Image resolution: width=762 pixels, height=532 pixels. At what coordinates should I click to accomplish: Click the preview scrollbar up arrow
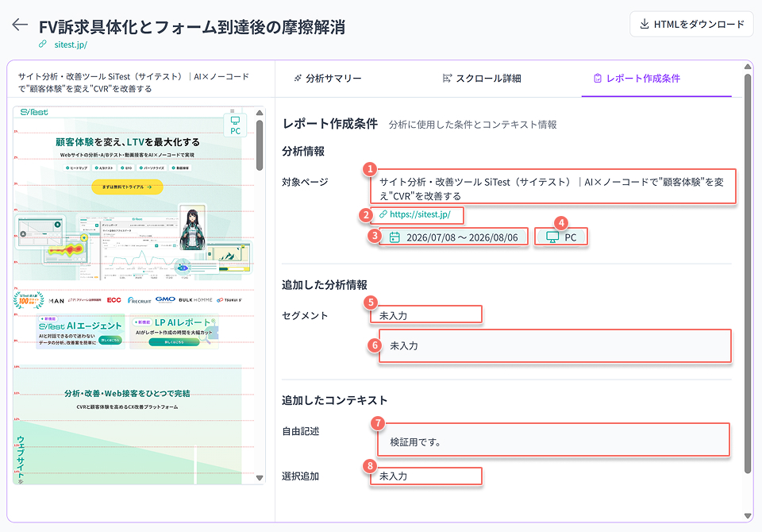(260, 113)
